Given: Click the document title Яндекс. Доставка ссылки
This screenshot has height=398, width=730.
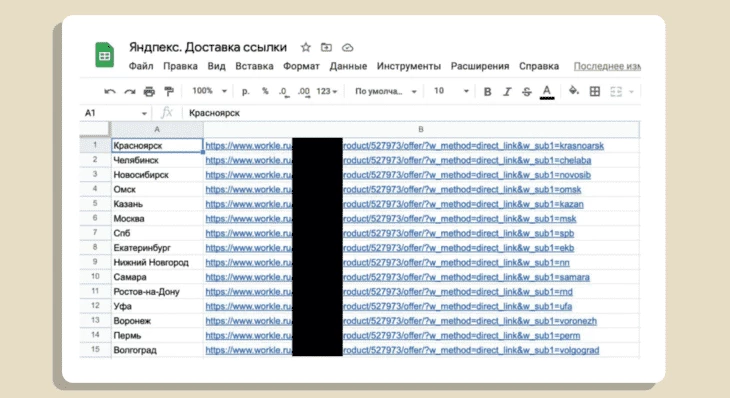Looking at the screenshot, I should coord(208,47).
